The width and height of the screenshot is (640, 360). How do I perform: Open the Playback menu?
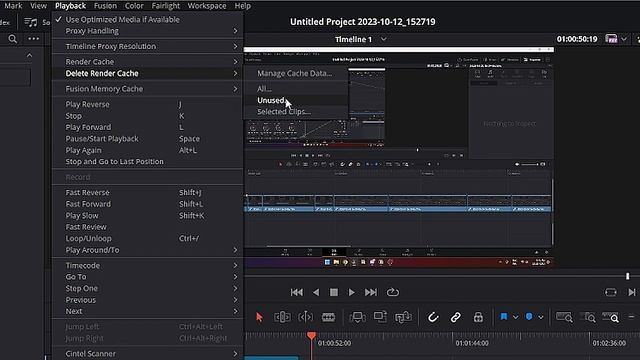(70, 6)
